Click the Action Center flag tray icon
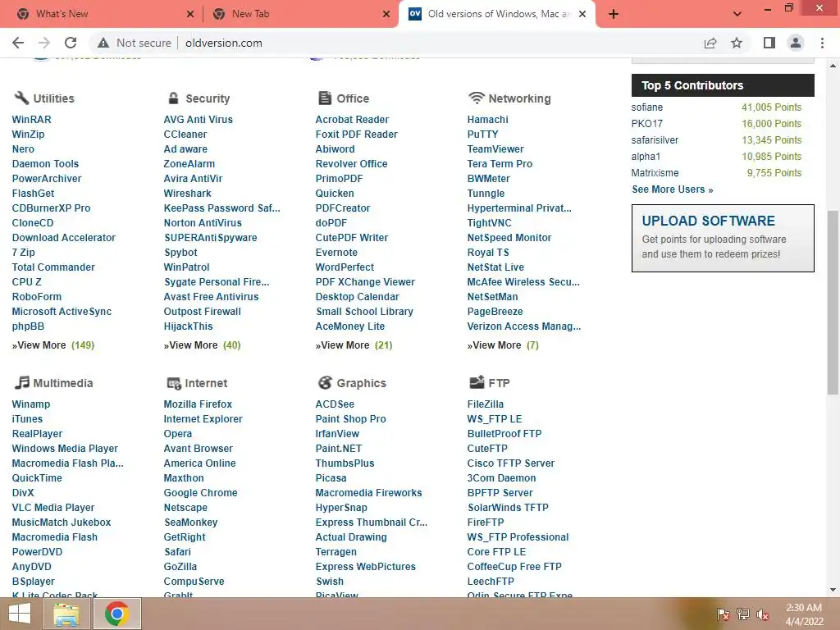 click(724, 614)
